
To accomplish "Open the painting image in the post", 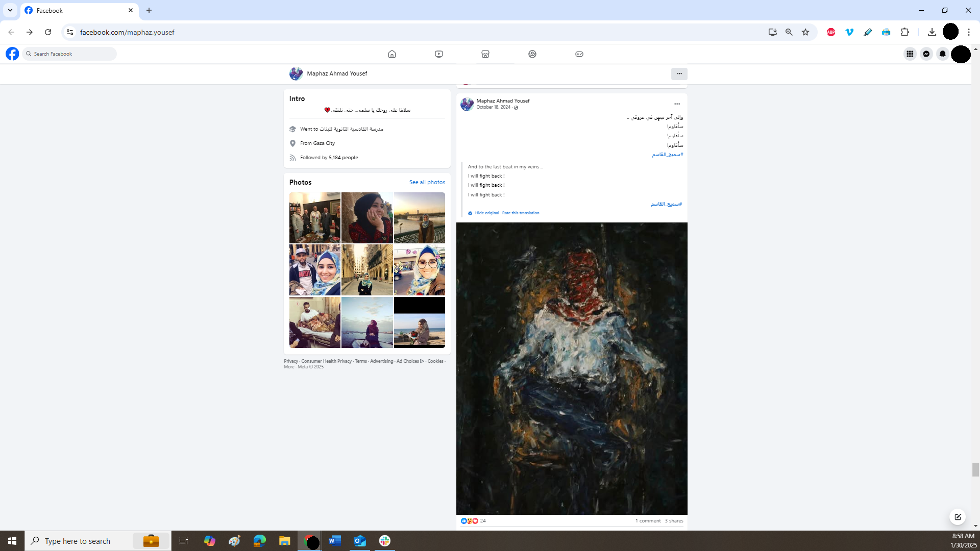I will tap(572, 368).
